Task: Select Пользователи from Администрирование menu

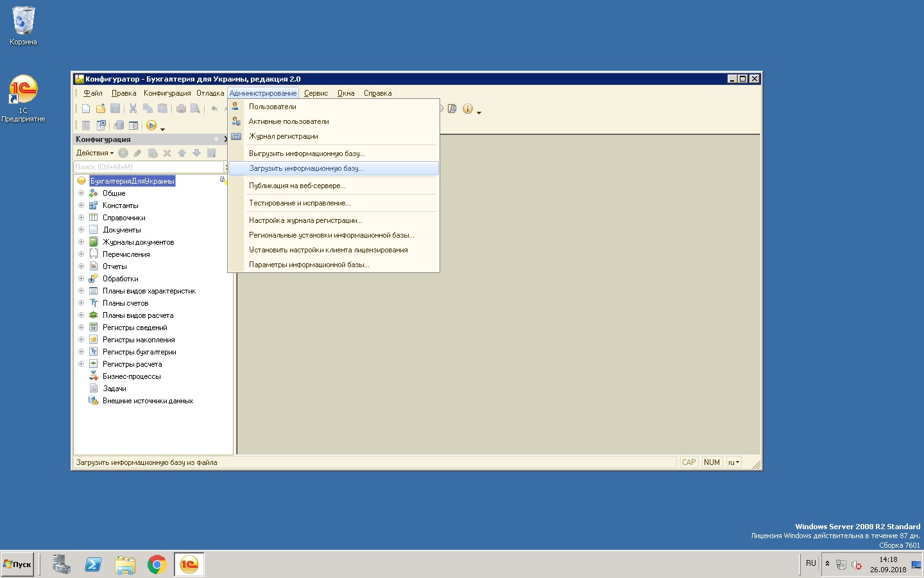Action: pos(334,107)
